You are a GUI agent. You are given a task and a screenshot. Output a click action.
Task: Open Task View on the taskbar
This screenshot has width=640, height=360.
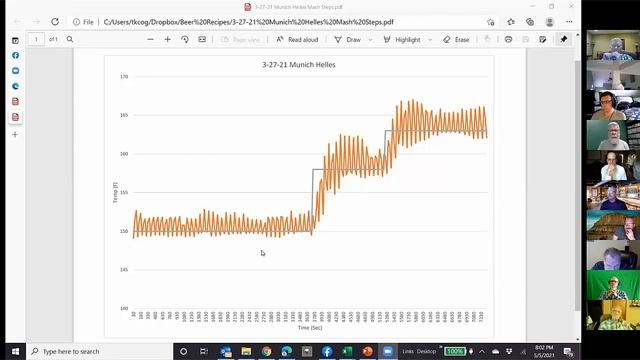(x=204, y=351)
